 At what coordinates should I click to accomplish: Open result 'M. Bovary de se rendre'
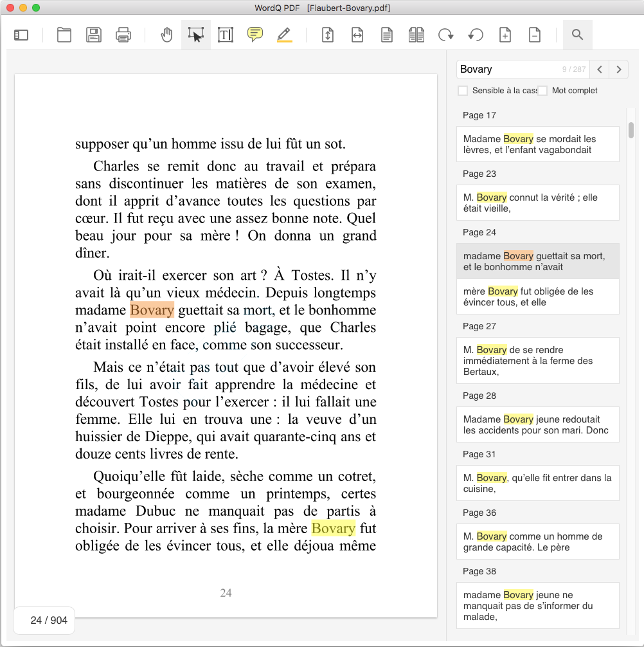pos(537,361)
